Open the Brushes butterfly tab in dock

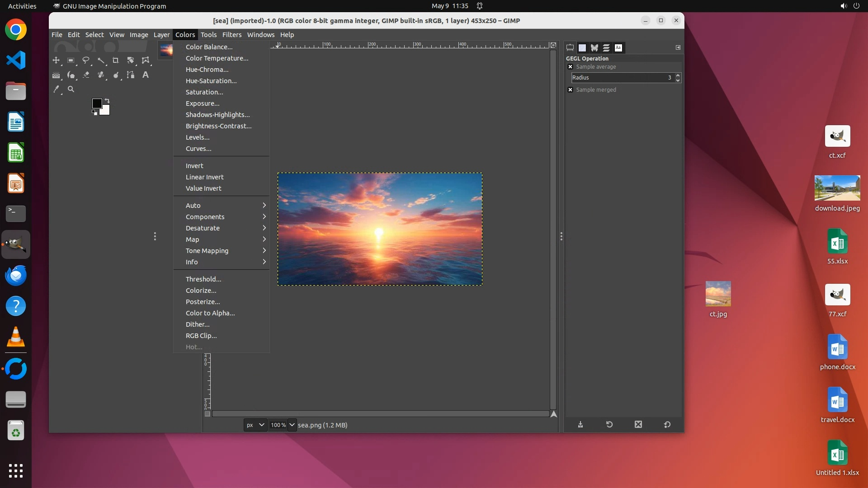594,47
